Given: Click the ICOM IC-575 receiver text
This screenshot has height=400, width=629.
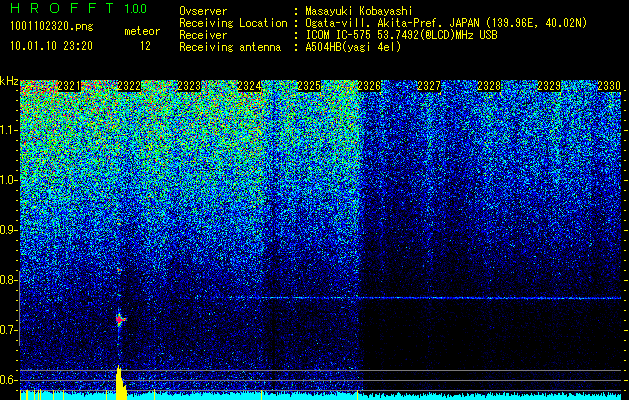Looking at the screenshot, I should coord(401,35).
